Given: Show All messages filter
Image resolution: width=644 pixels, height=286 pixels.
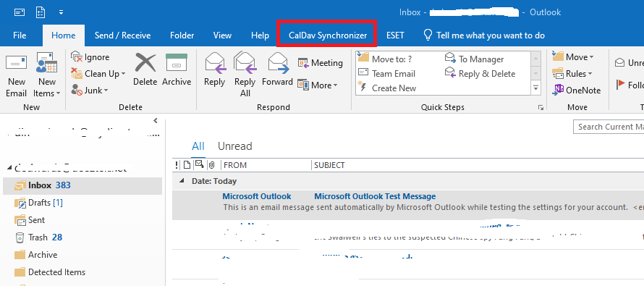Looking at the screenshot, I should tap(198, 146).
